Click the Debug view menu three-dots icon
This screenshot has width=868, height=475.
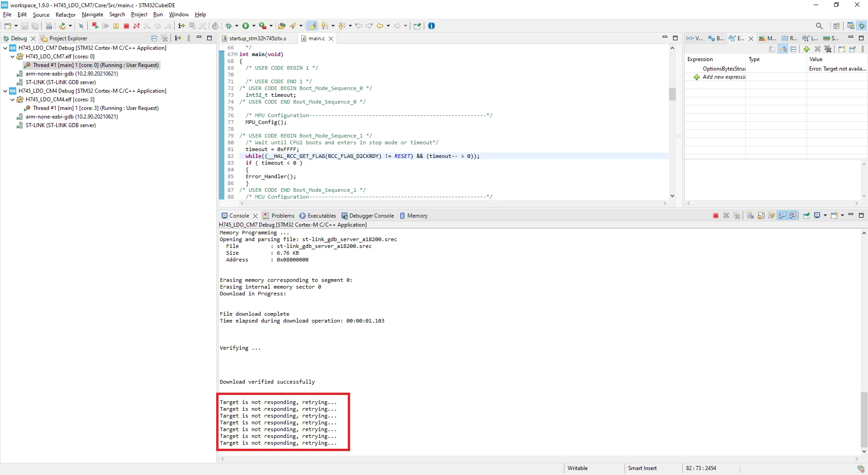[x=189, y=38]
